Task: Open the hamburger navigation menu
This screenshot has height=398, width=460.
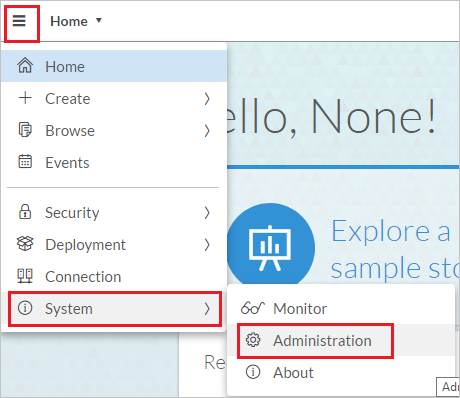Action: [19, 21]
